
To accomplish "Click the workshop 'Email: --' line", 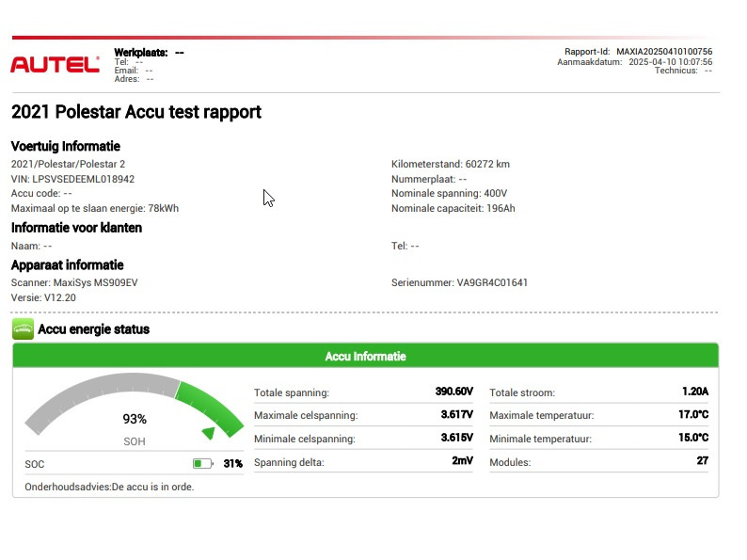I will click(134, 71).
